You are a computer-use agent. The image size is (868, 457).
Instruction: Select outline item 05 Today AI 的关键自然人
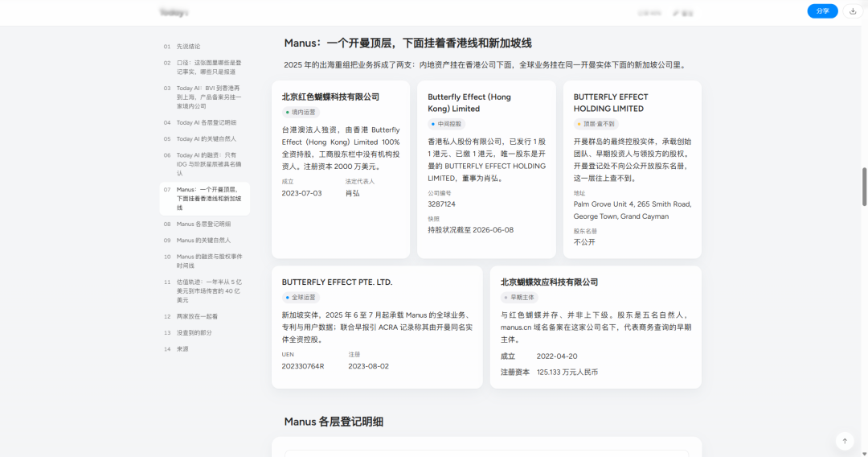[x=205, y=139]
